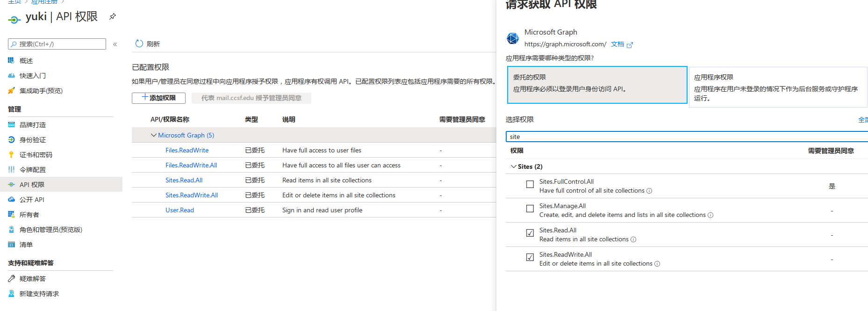Screen dimensions: 868x311
Task: Click 代表 mail.ccsf.edu 授予管理员同意 button
Action: point(251,98)
